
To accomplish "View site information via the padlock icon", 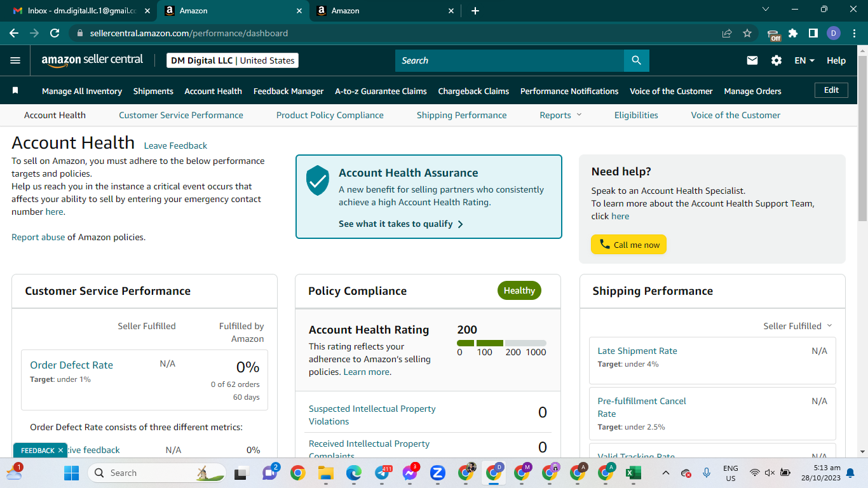I will click(79, 33).
